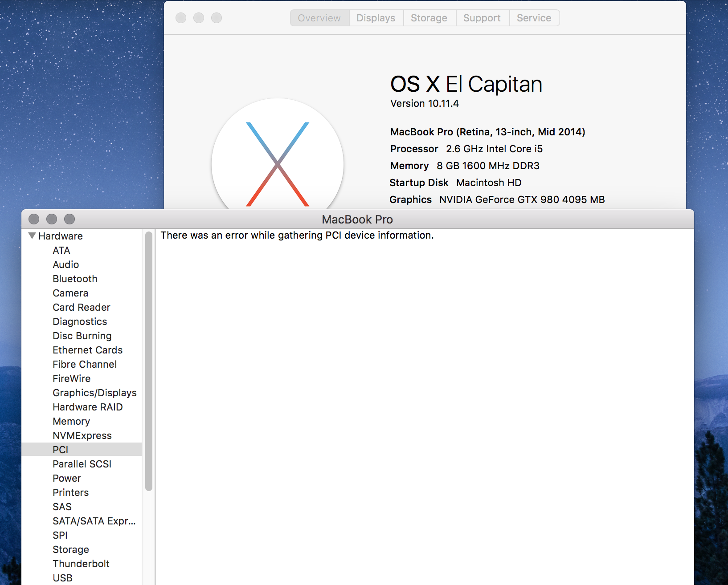Click the Version 10.11.4 text

(425, 103)
